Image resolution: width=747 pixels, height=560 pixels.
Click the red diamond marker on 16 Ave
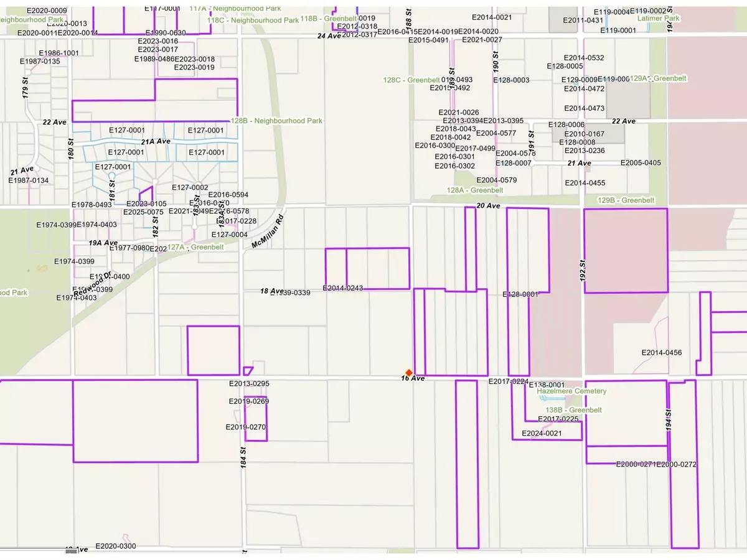point(409,372)
